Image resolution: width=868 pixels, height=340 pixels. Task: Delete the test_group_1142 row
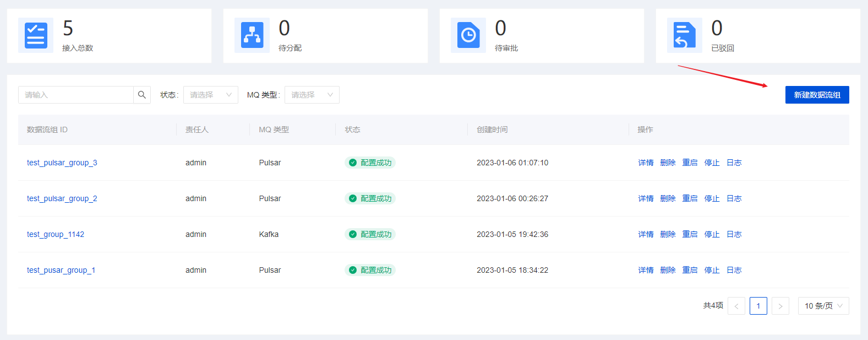tap(668, 234)
